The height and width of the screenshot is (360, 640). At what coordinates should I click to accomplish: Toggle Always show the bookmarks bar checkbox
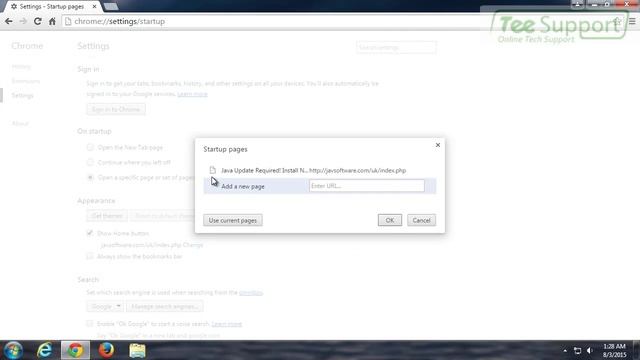(x=90, y=256)
